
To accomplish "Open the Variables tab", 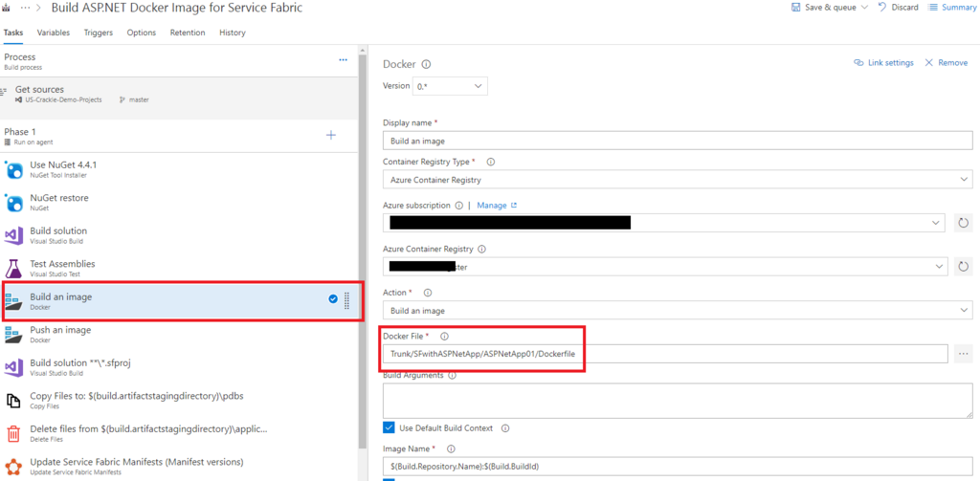I will pyautogui.click(x=54, y=33).
